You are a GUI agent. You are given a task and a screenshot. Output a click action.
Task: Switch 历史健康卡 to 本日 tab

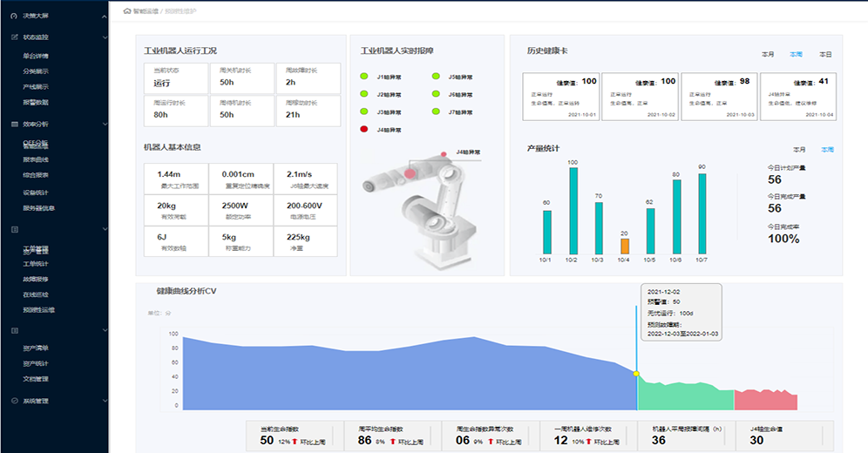(x=825, y=54)
